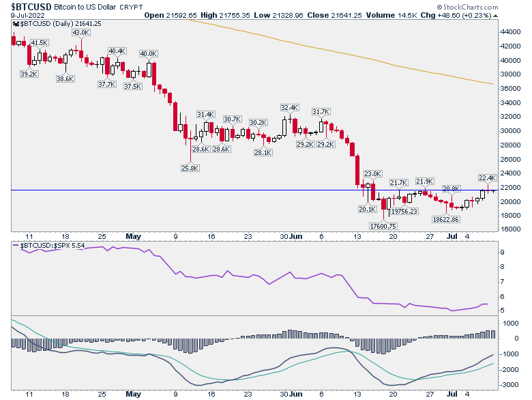Click the Chg +48.60 (+0.23%) readout

point(456,15)
